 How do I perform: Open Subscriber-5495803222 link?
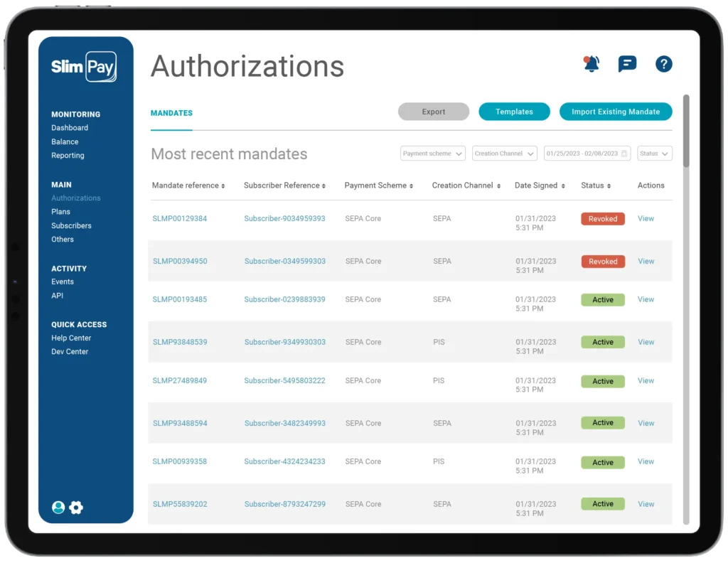(284, 380)
